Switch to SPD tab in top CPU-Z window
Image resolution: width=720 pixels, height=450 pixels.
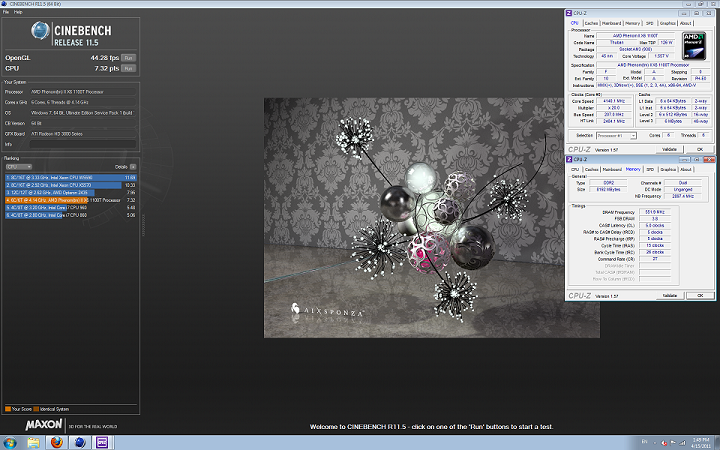coord(649,23)
